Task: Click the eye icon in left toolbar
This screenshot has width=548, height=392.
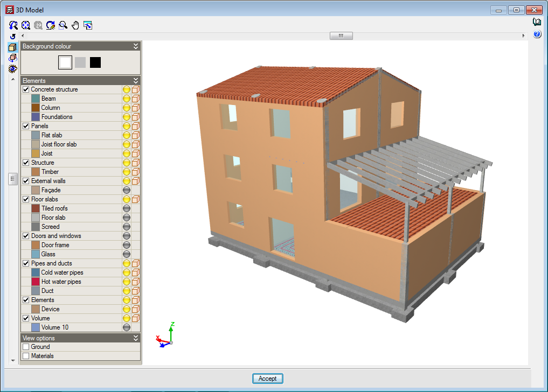Action: coord(13,68)
